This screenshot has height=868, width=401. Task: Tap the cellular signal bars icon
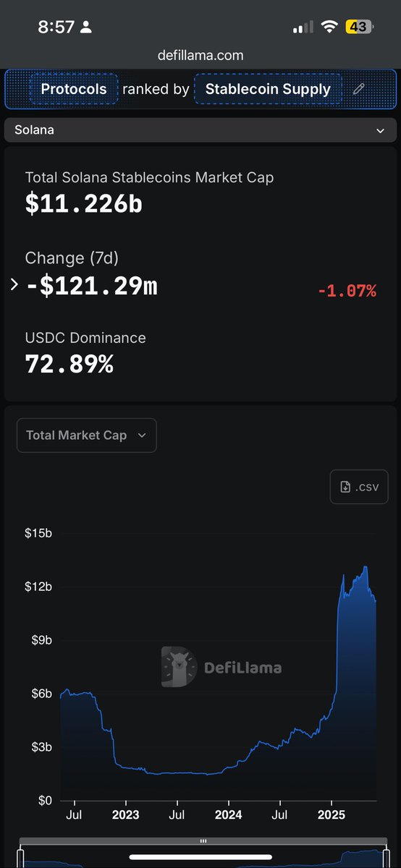click(x=303, y=27)
